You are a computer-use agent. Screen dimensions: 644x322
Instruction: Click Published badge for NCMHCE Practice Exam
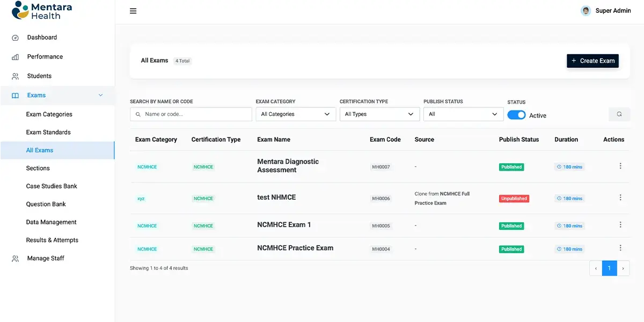click(x=511, y=249)
